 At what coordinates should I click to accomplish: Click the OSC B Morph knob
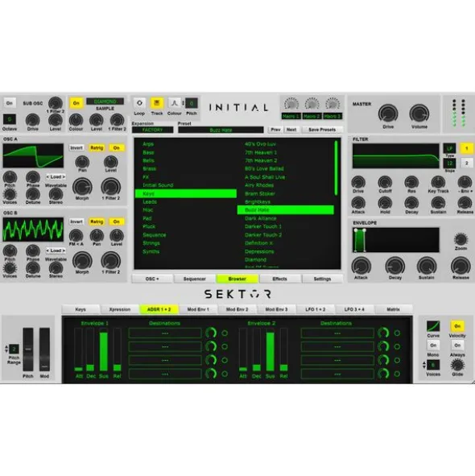(82, 261)
